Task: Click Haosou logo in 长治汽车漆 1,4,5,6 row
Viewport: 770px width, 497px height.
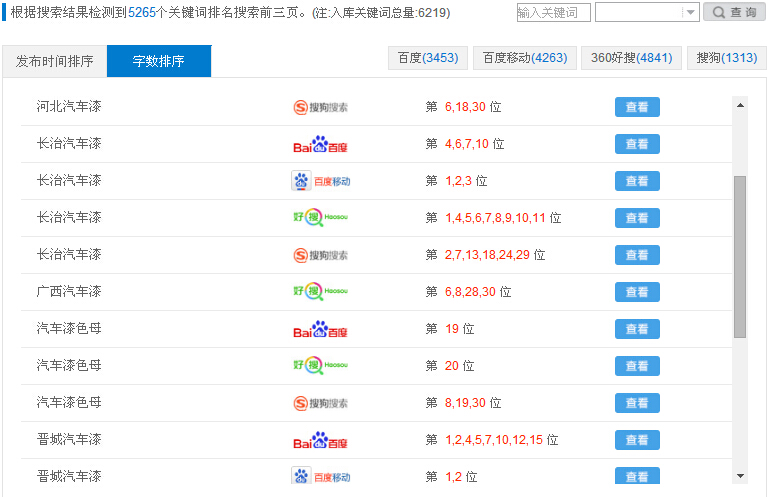Action: (320, 218)
